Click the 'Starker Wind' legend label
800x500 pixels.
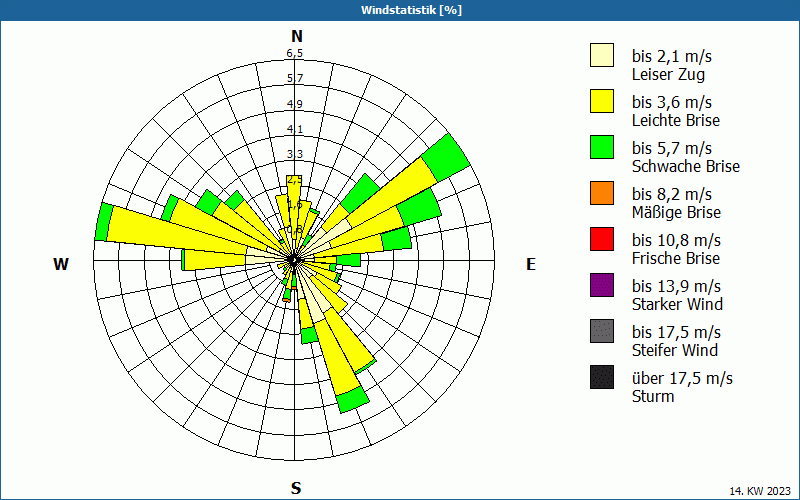point(677,304)
